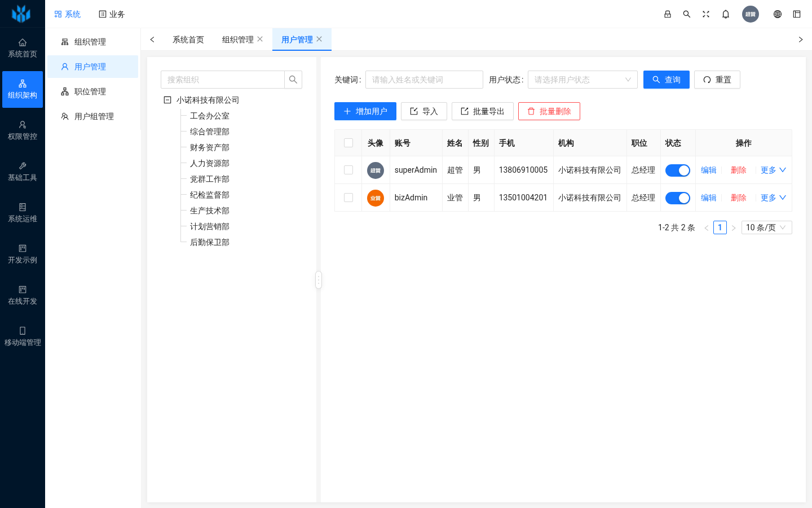
Task: Click 编辑 link for superAdmin
Action: click(709, 170)
